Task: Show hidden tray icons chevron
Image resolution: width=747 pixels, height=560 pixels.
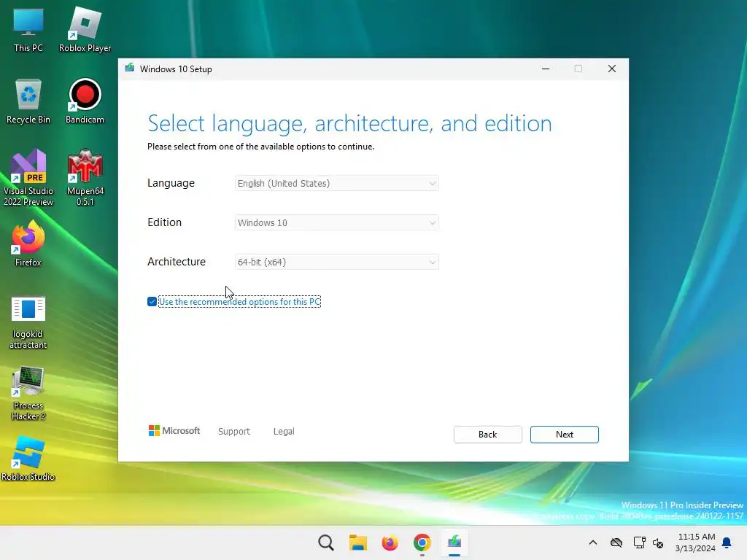Action: click(592, 542)
